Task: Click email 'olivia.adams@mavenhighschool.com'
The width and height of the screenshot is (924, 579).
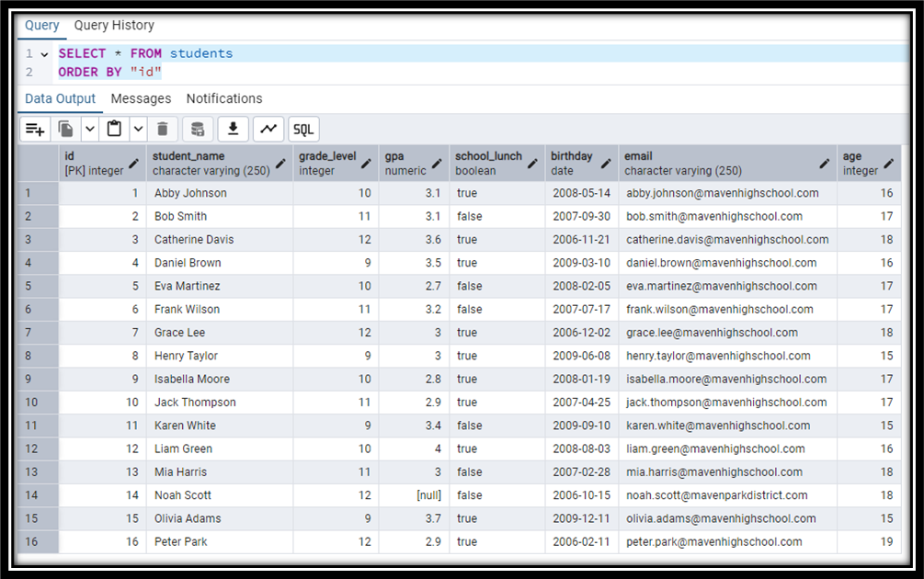Action: point(728,518)
